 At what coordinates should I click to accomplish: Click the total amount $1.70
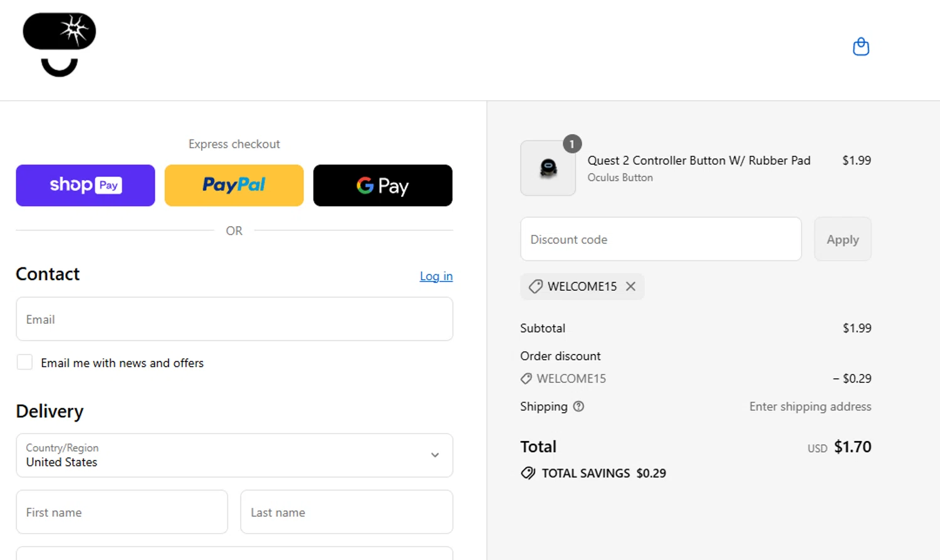(853, 447)
